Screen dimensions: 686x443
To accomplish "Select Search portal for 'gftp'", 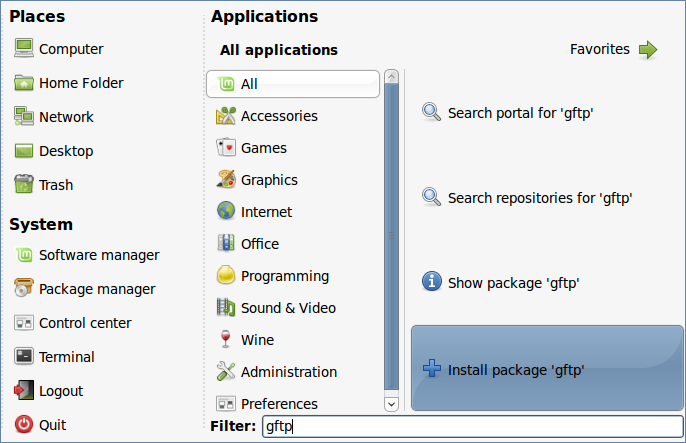I will click(507, 113).
